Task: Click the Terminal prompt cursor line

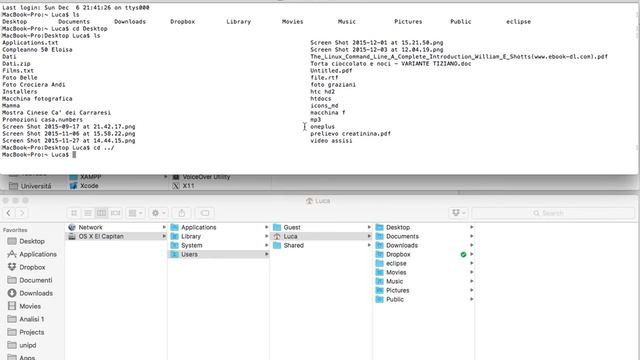Action: click(x=39, y=155)
